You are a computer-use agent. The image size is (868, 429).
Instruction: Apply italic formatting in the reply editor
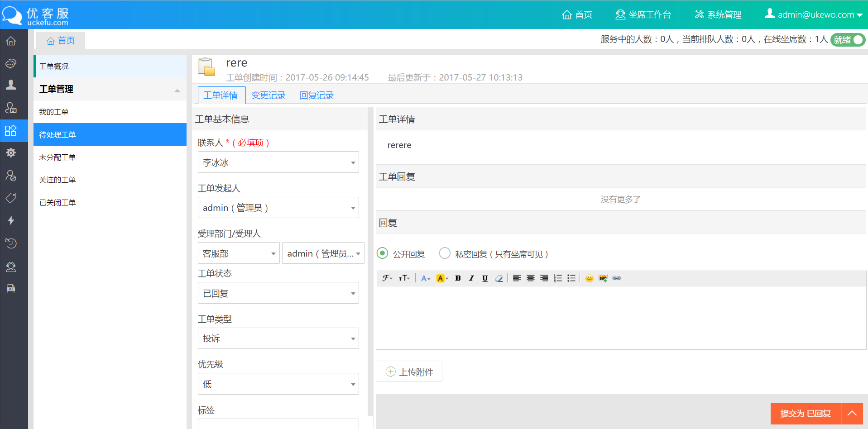(x=471, y=278)
